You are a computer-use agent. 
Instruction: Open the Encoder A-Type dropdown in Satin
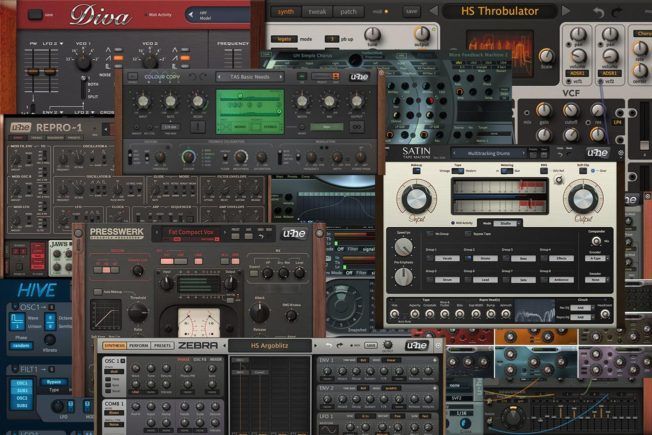click(597, 258)
